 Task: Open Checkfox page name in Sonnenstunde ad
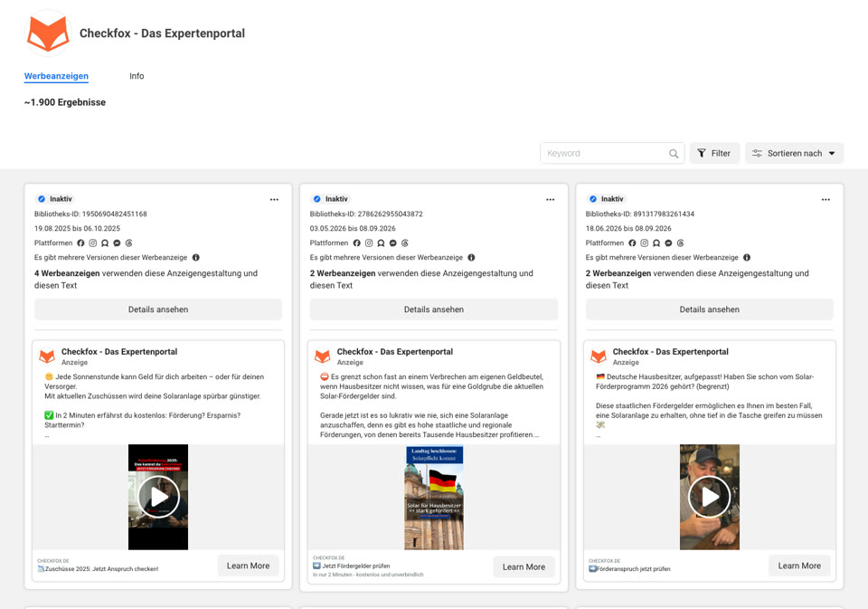pyautogui.click(x=119, y=351)
